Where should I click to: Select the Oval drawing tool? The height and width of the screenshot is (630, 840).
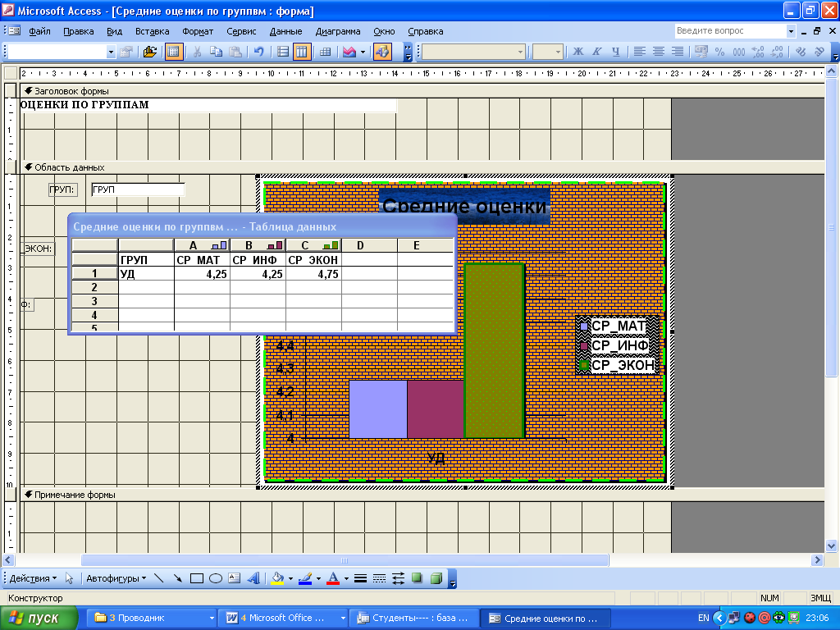216,578
